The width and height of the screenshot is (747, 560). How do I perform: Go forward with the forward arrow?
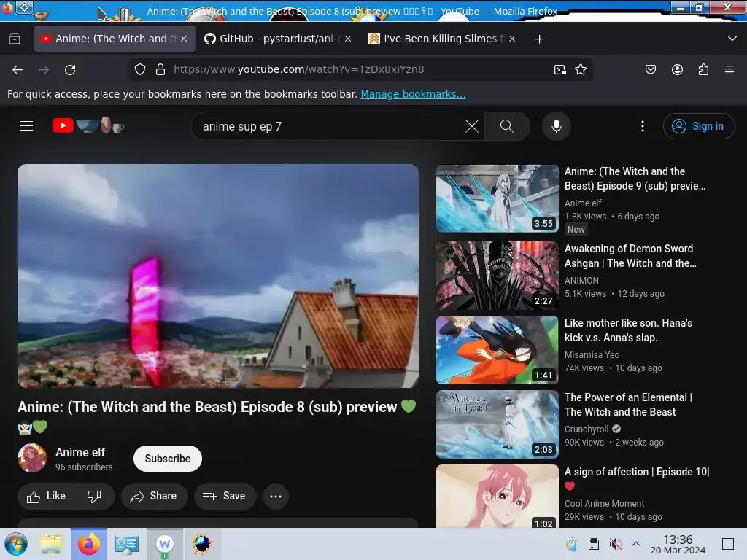44,69
